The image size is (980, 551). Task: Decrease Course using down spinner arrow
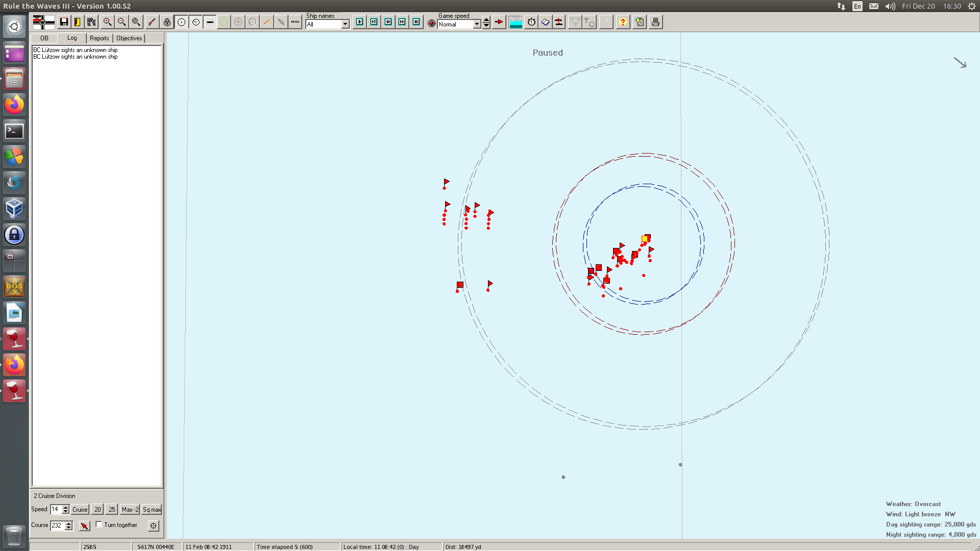point(69,528)
